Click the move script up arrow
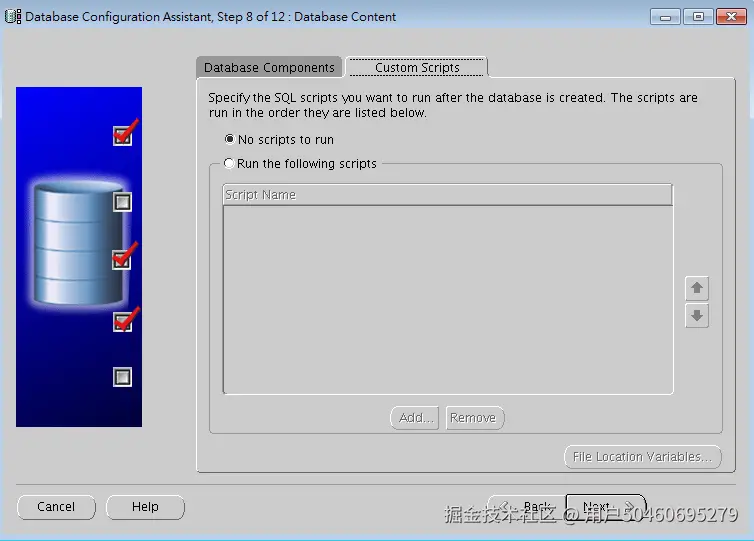The height and width of the screenshot is (541, 754). tap(697, 288)
